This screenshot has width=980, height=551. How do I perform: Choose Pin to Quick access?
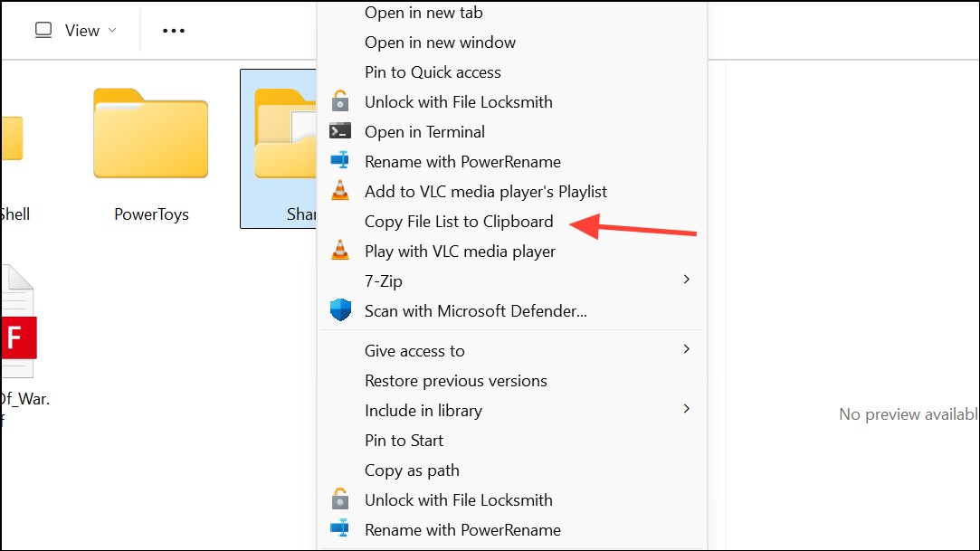433,72
